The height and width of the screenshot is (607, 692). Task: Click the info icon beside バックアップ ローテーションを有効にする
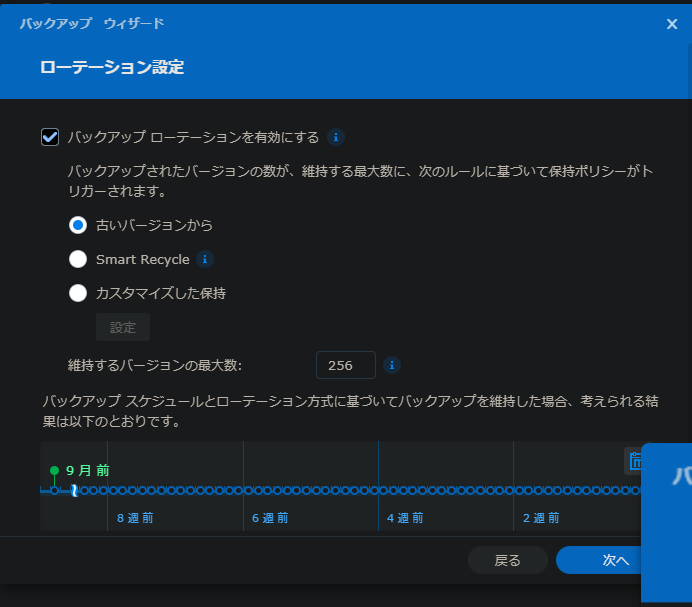[336, 137]
